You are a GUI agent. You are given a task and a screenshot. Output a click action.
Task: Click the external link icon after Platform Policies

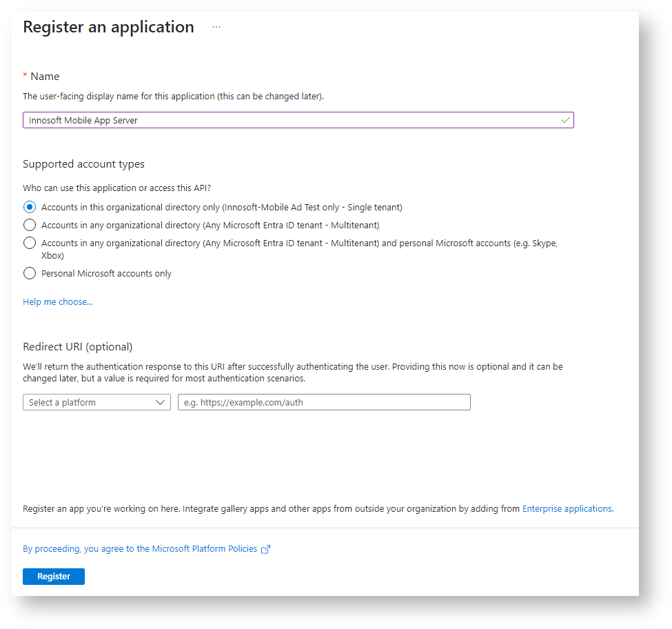click(266, 549)
